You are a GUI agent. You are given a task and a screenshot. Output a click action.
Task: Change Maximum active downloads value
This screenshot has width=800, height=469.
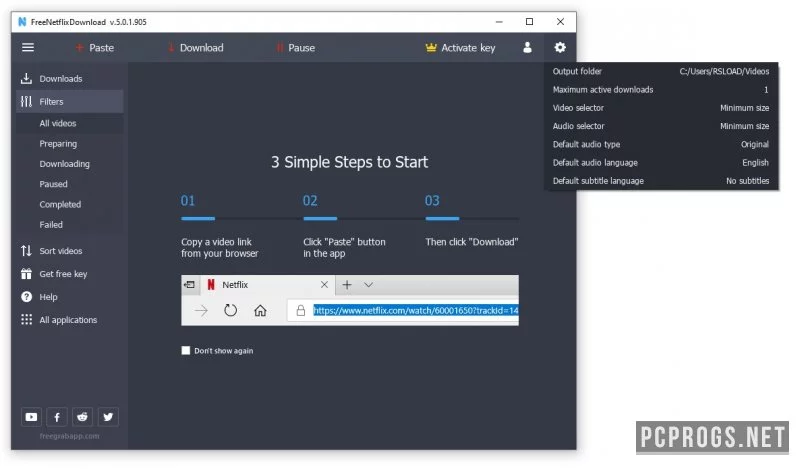point(661,90)
